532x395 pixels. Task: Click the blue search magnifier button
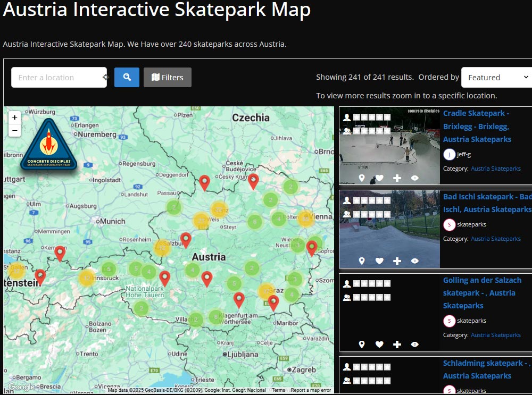[126, 77]
